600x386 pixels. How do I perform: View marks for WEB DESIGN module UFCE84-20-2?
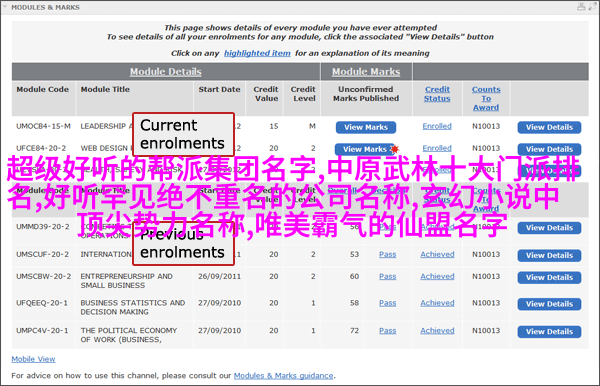click(365, 149)
